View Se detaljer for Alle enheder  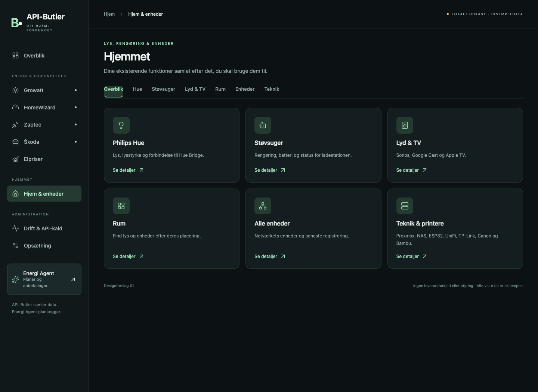click(x=270, y=256)
